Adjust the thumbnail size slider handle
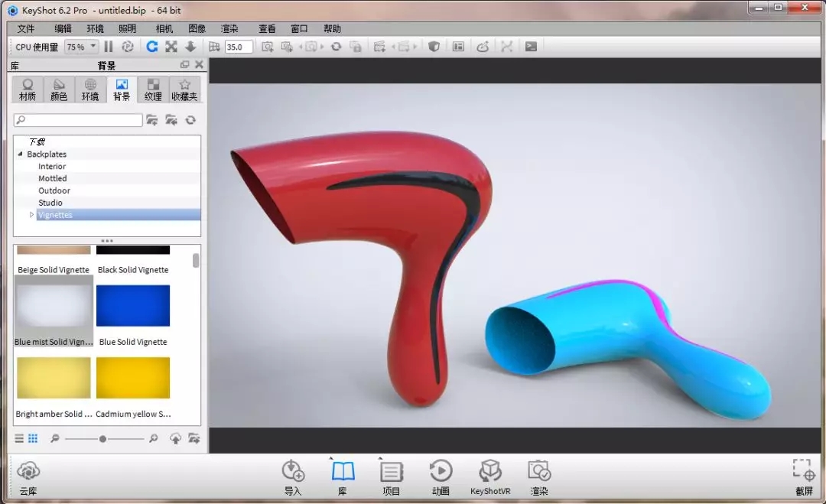Viewport: 826px width, 504px height. (x=102, y=439)
